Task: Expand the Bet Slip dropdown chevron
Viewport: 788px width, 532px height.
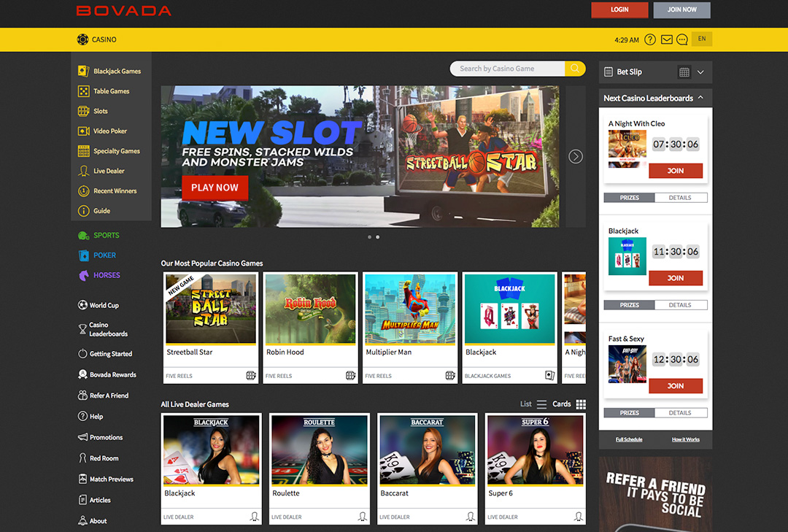Action: [700, 72]
